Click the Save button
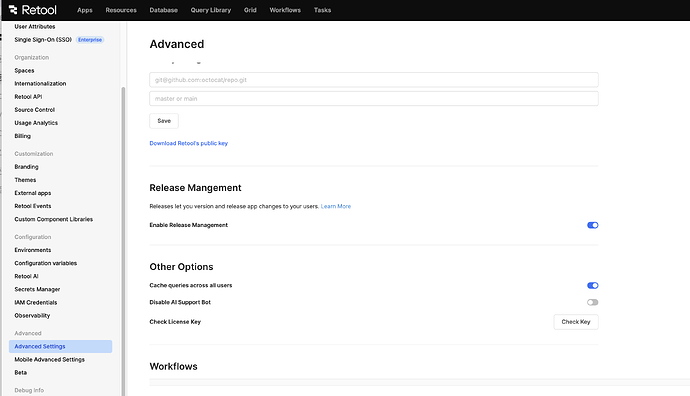The height and width of the screenshot is (396, 690). pyautogui.click(x=164, y=121)
